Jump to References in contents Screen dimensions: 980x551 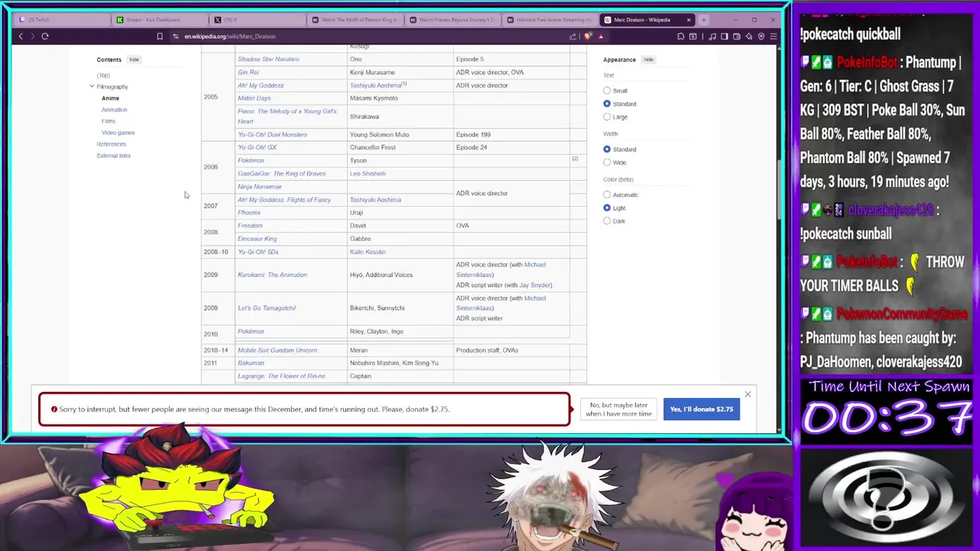click(111, 144)
